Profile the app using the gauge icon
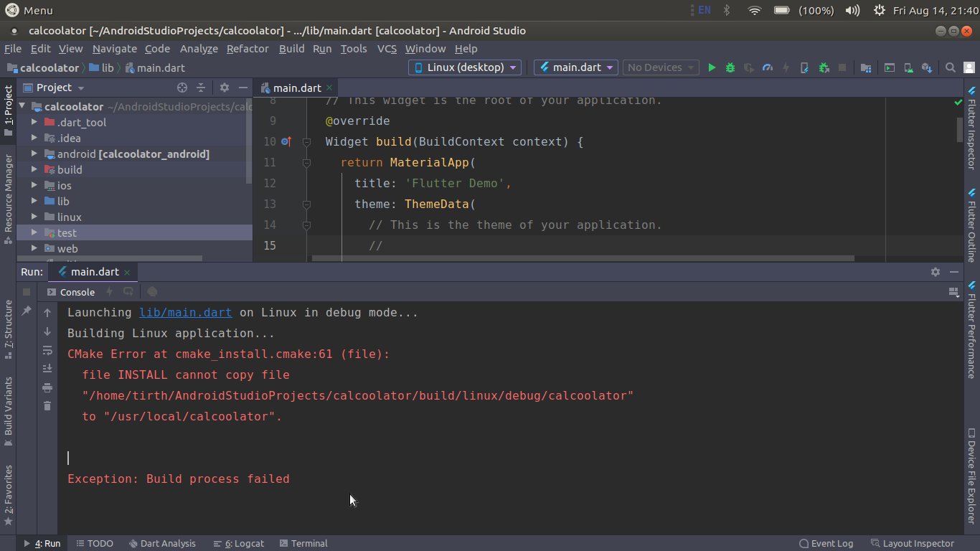 767,67
